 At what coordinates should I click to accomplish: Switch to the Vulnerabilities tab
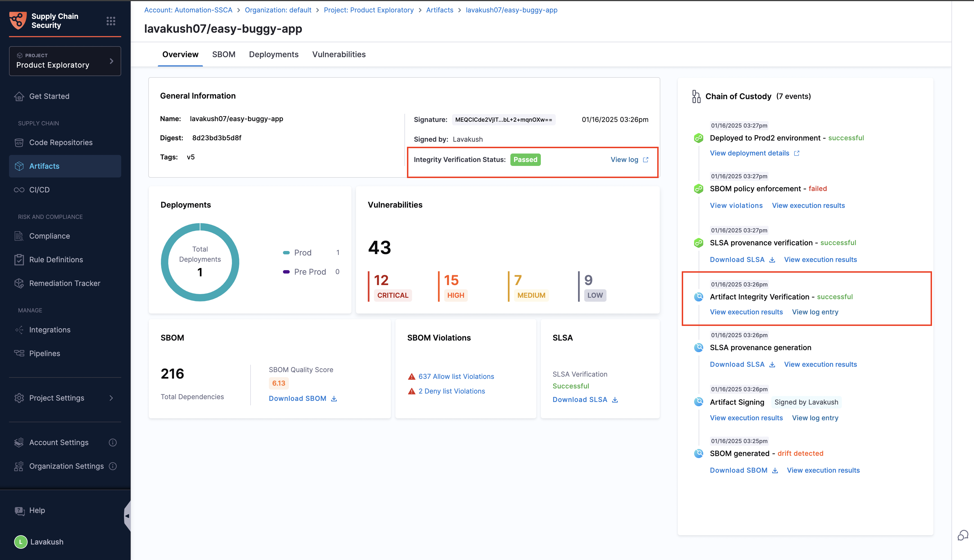click(338, 55)
